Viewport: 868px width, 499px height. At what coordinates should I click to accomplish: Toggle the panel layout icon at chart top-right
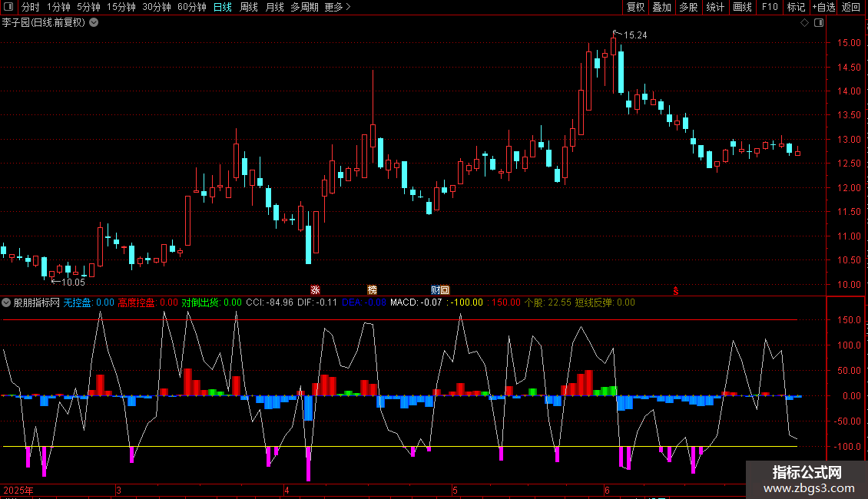point(819,23)
